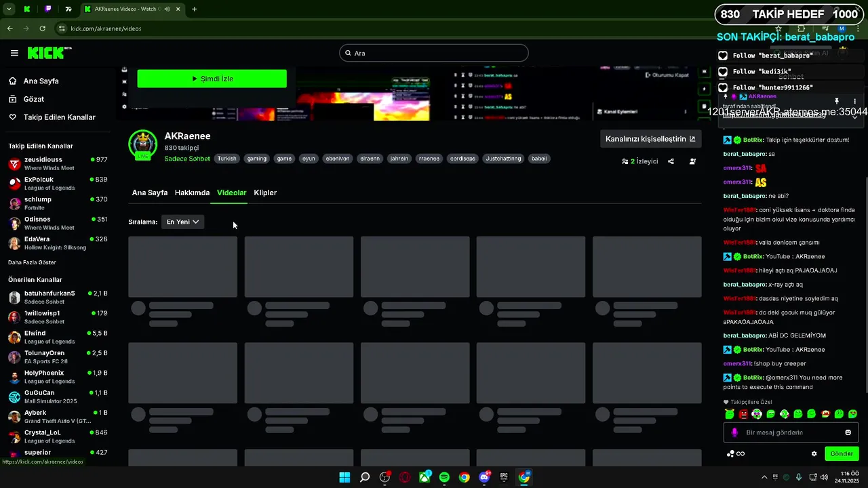This screenshot has height=488, width=868.
Task: Open TolunayOren recommended channel
Action: 58,357
